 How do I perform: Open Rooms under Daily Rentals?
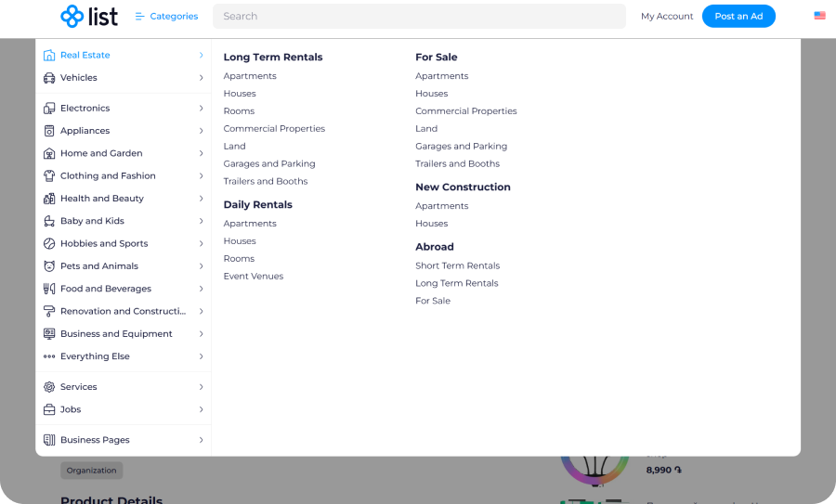click(239, 259)
